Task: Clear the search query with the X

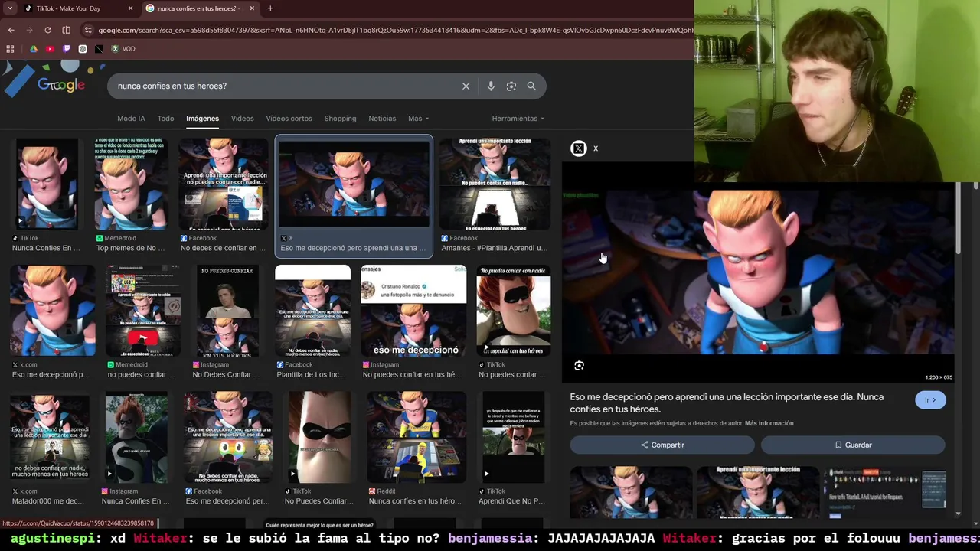Action: [465, 86]
